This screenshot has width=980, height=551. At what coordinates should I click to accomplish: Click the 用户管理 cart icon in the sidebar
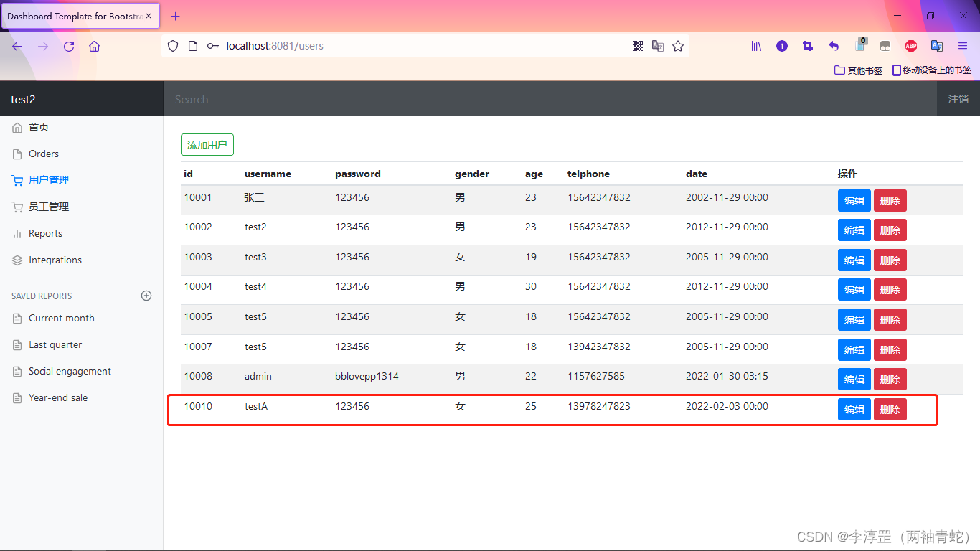click(17, 181)
